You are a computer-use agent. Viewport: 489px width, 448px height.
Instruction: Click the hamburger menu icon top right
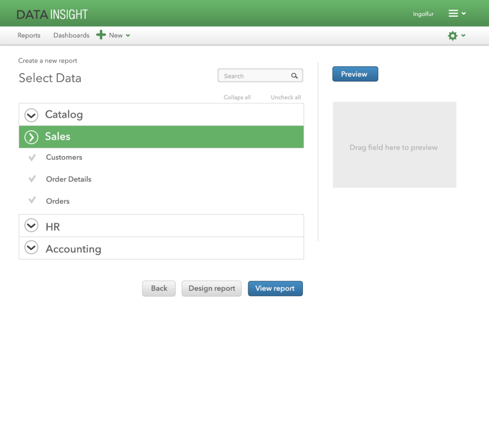tap(453, 13)
